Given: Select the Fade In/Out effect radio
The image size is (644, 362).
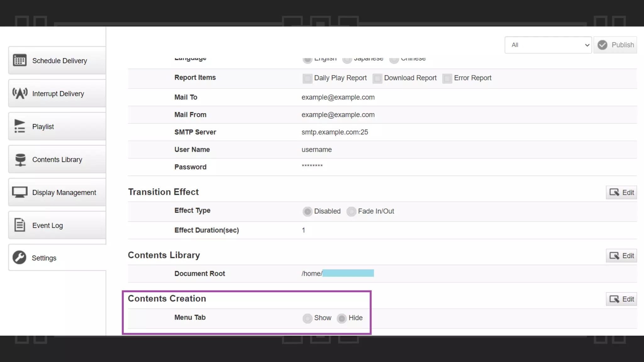Looking at the screenshot, I should coord(351,211).
